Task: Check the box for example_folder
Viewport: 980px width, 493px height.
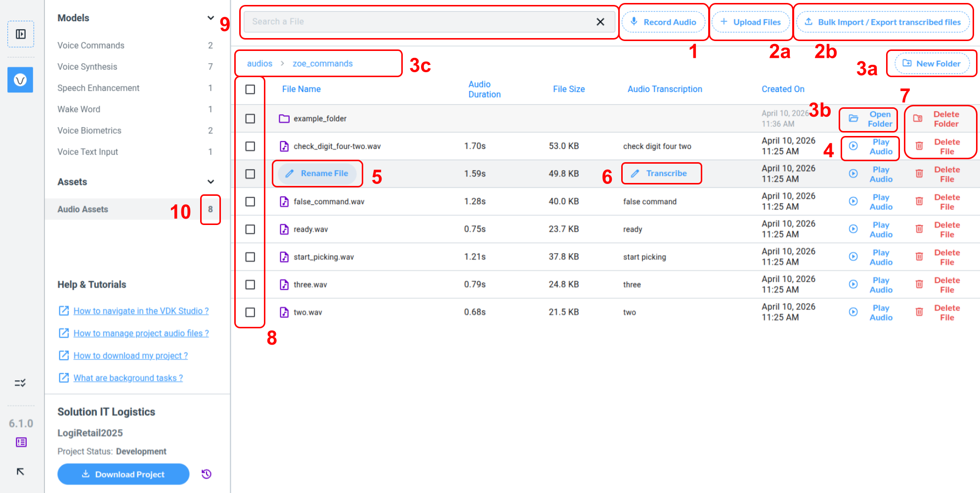Action: (x=250, y=119)
